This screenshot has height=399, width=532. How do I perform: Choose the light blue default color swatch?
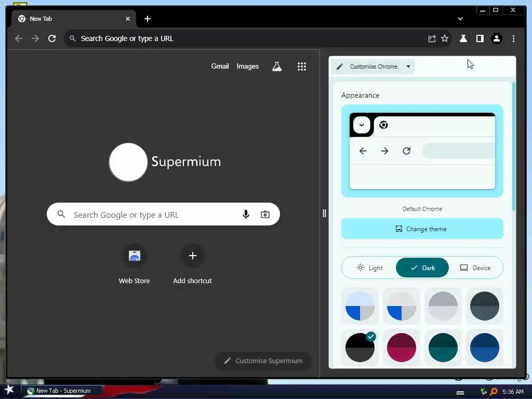[360, 306]
